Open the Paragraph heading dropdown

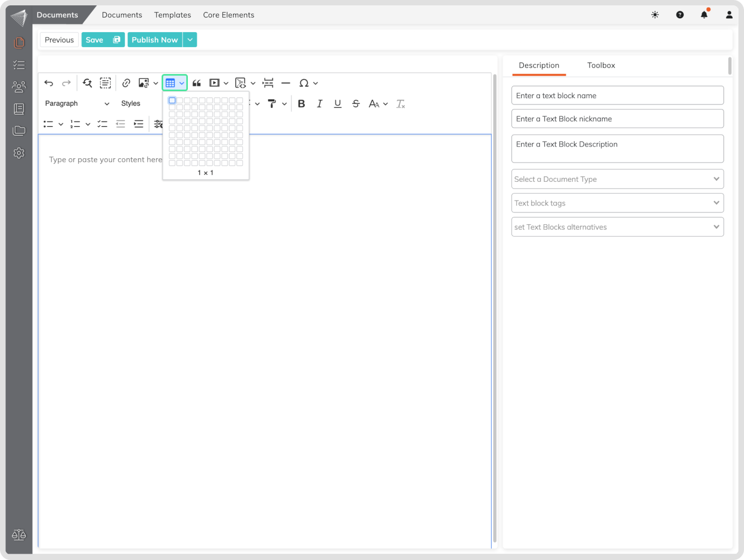click(77, 104)
